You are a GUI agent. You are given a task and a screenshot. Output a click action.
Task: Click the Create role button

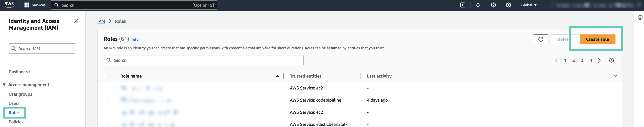pyautogui.click(x=597, y=39)
